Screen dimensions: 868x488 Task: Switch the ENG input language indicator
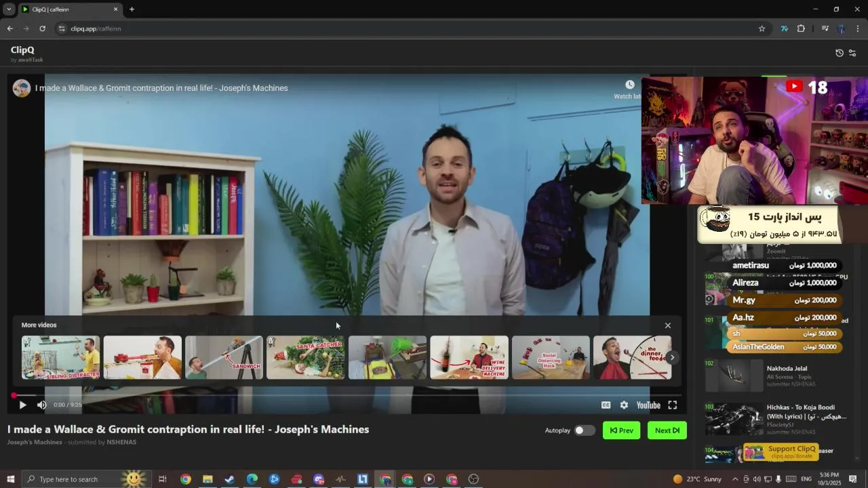pyautogui.click(x=806, y=479)
